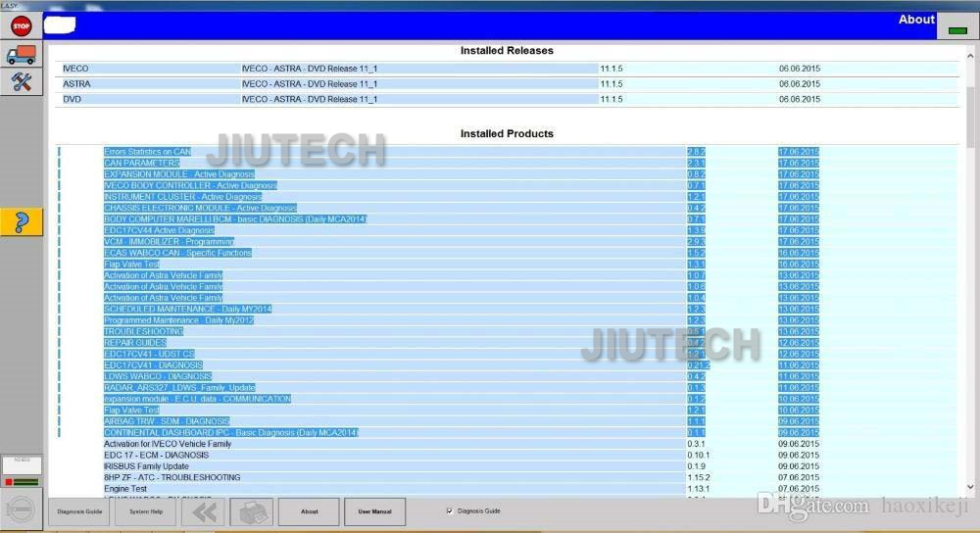980x533 pixels.
Task: Click 'Installed Products' heading
Action: click(x=507, y=133)
